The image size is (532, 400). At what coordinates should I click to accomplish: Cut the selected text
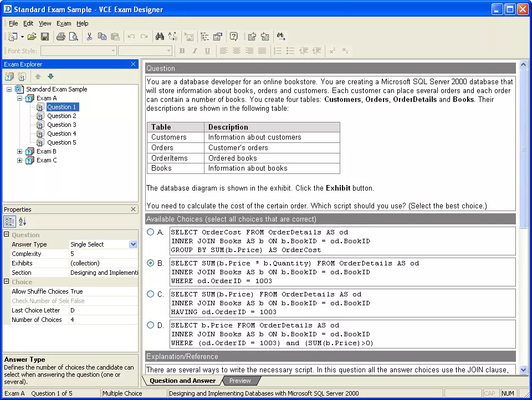click(89, 37)
